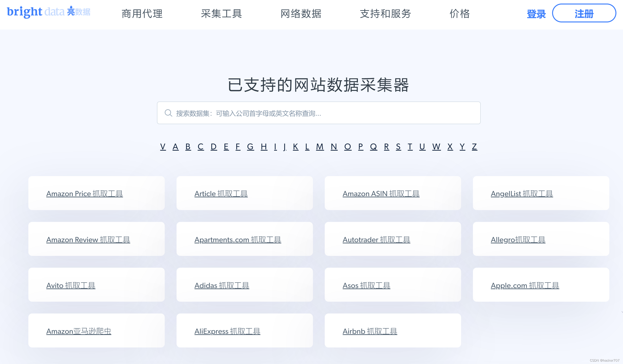This screenshot has width=623, height=364.
Task: Filter by letter C
Action: tap(201, 147)
